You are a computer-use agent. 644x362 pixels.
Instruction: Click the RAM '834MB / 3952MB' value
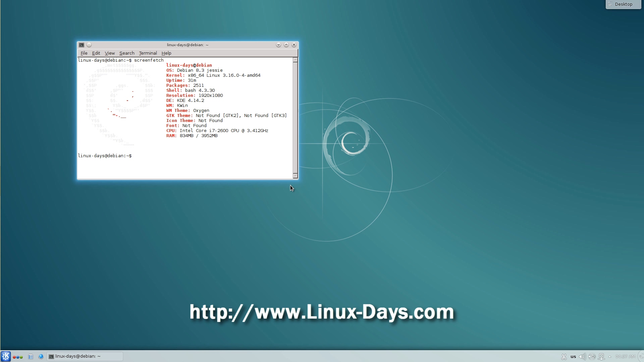(x=199, y=136)
